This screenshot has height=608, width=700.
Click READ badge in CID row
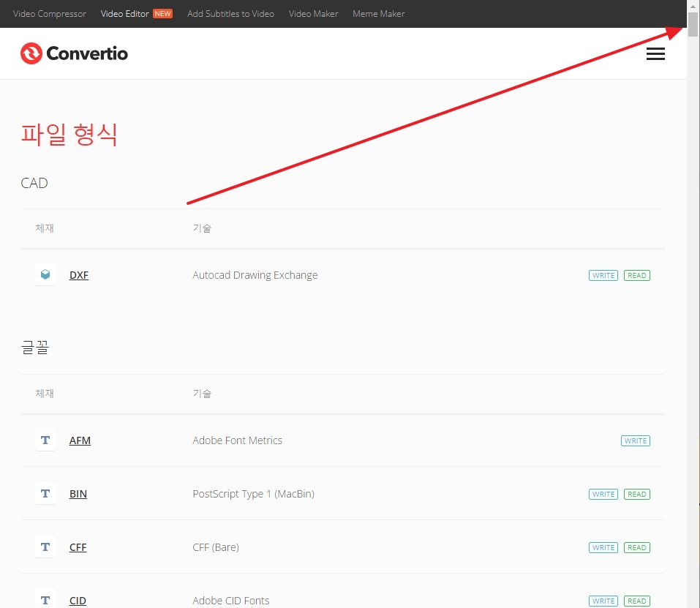coord(636,601)
